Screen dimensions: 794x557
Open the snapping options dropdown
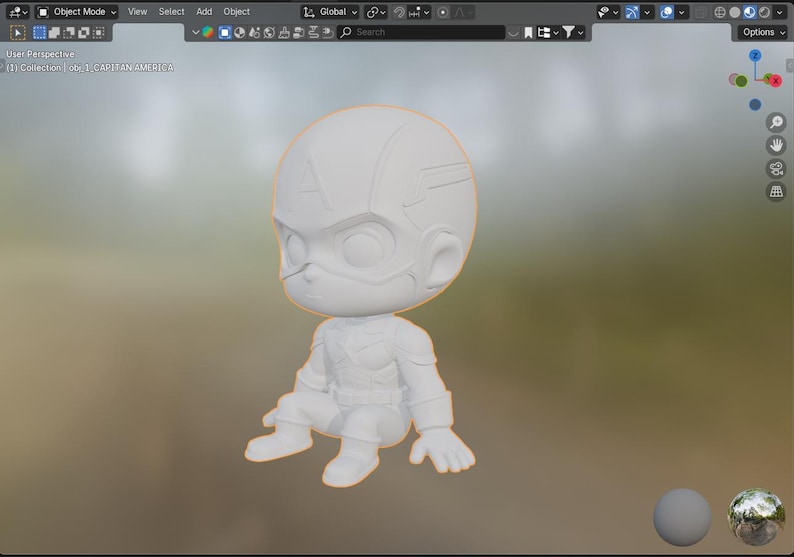(x=419, y=12)
